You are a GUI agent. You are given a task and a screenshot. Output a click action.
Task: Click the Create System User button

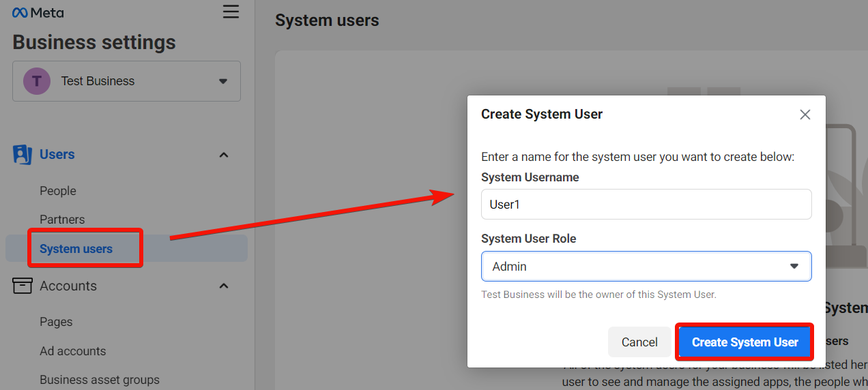tap(744, 342)
